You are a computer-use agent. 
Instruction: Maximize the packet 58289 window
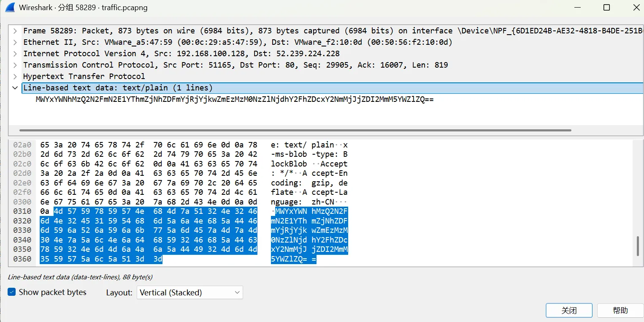click(x=606, y=8)
